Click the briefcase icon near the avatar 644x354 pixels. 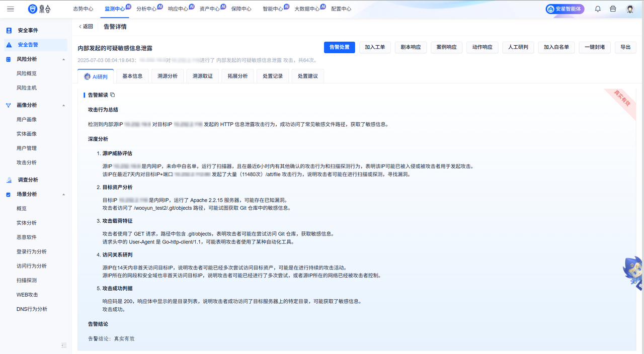[x=613, y=8]
